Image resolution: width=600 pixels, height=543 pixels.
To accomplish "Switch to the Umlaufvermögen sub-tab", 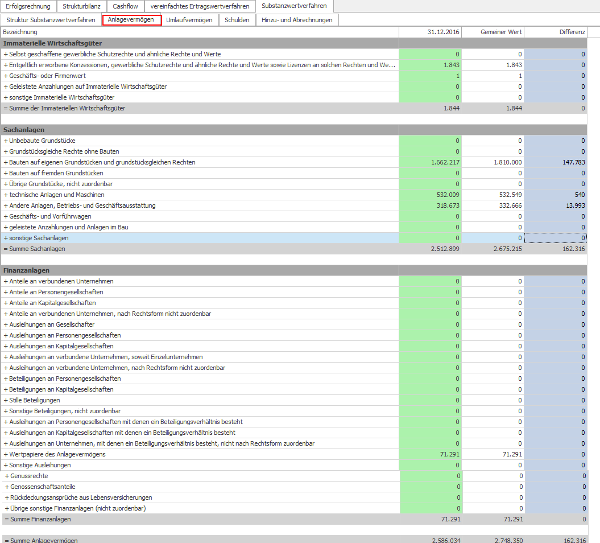I will click(x=189, y=20).
